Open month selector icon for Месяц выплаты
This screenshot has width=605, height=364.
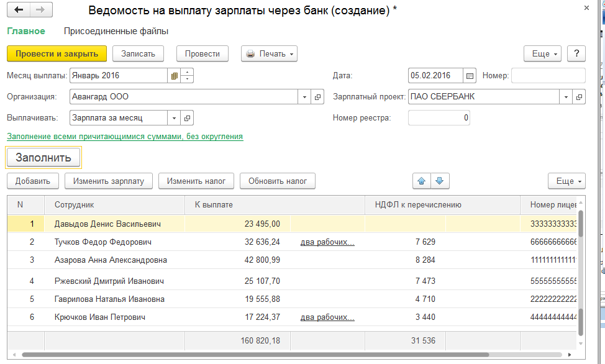tap(175, 76)
